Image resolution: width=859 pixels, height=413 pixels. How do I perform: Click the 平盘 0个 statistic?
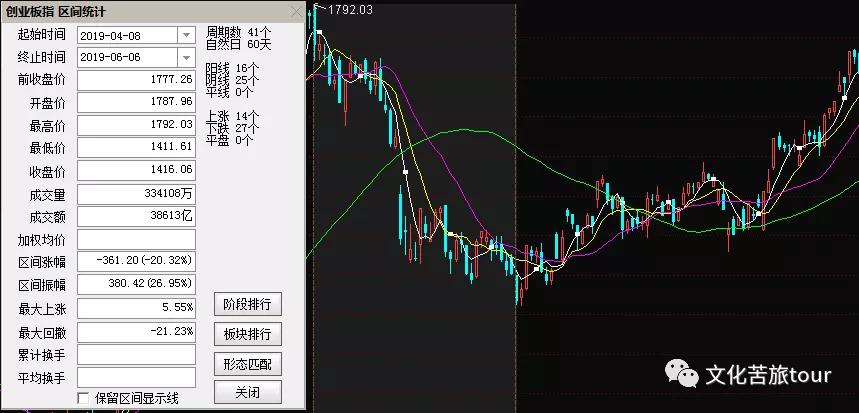(230, 140)
